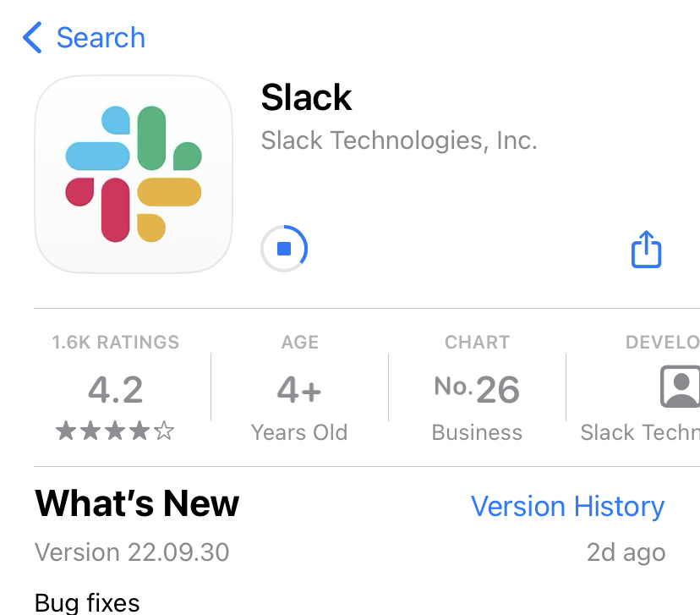The width and height of the screenshot is (700, 615).
Task: Tap the What's New heading
Action: (x=137, y=503)
